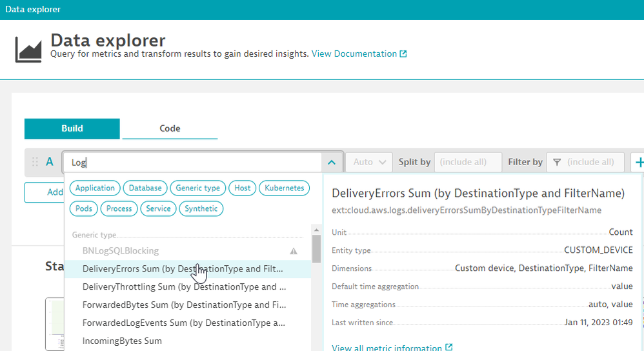This screenshot has width=644, height=351.
Task: Click the warning icon next to BNLogSQLBlocking
Action: pos(294,251)
